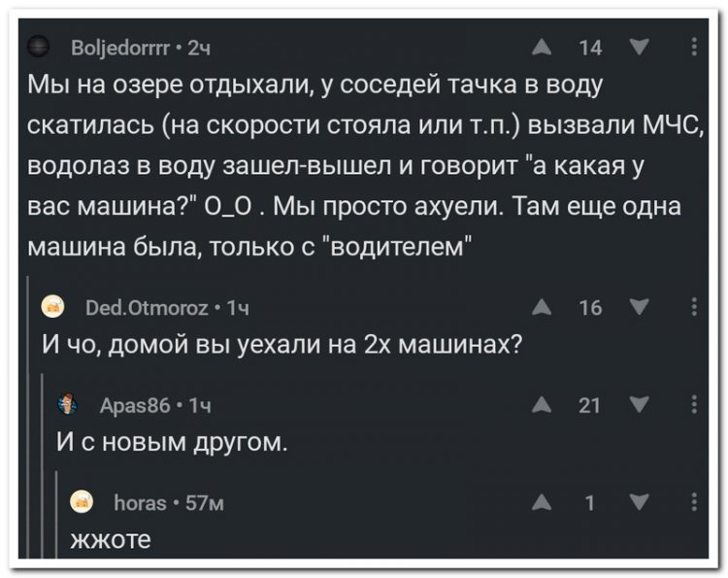Downvote the Apas86 reply

[x=640, y=405]
